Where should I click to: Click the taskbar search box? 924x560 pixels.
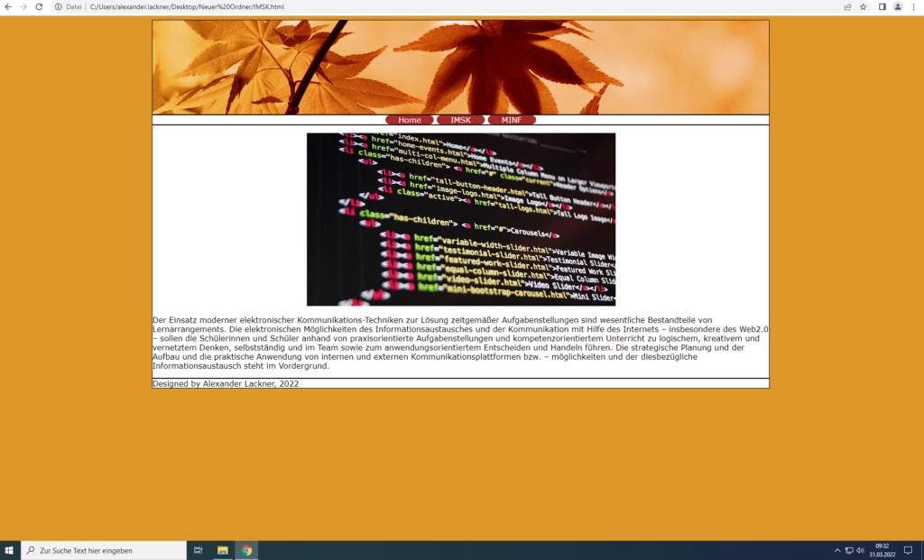click(104, 550)
